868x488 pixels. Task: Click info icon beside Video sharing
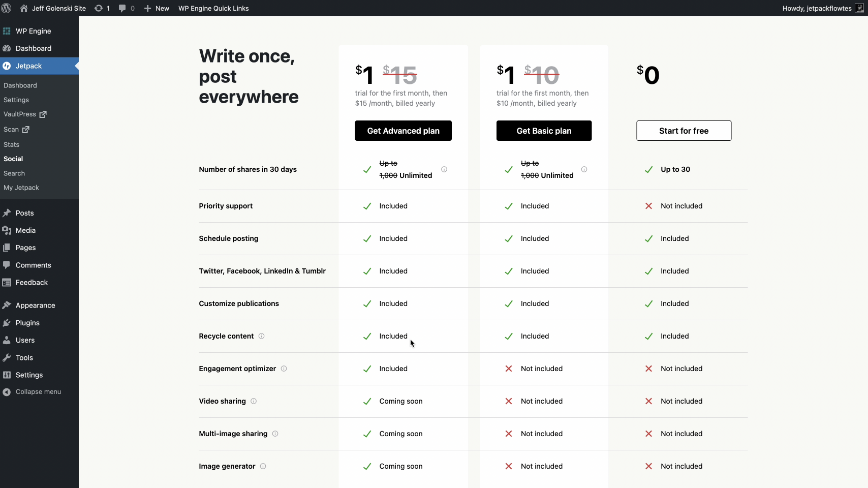tap(254, 401)
